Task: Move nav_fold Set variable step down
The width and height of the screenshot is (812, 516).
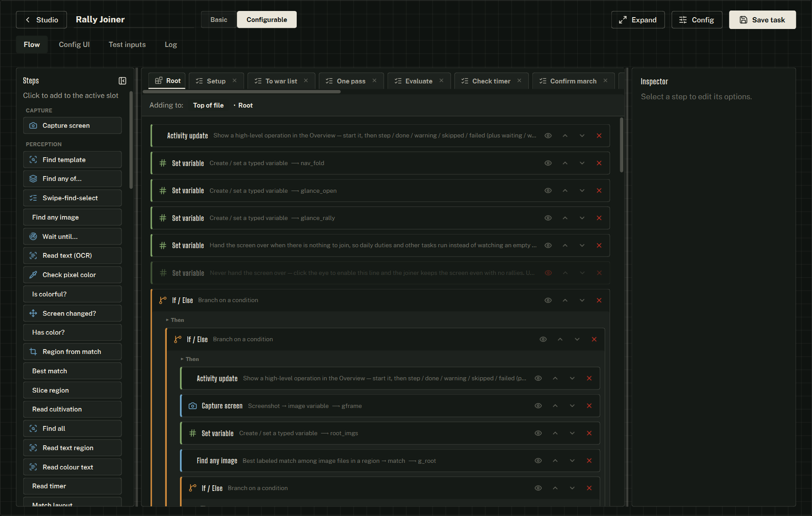Action: [x=582, y=163]
